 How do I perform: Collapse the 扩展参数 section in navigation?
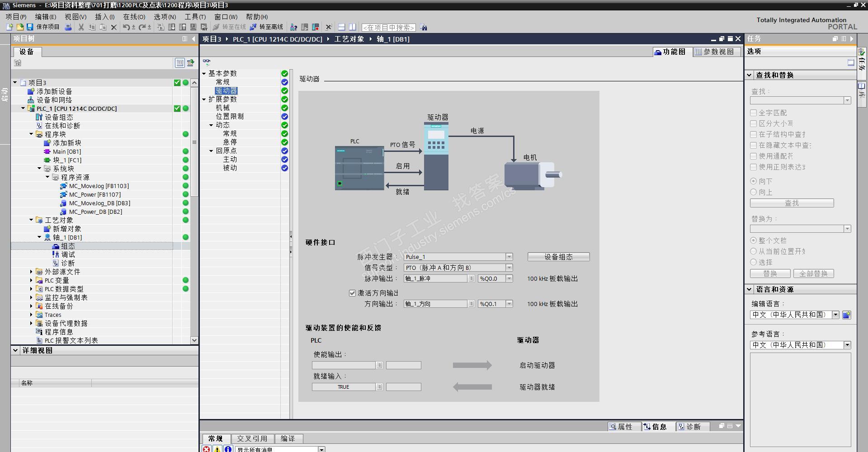point(204,99)
